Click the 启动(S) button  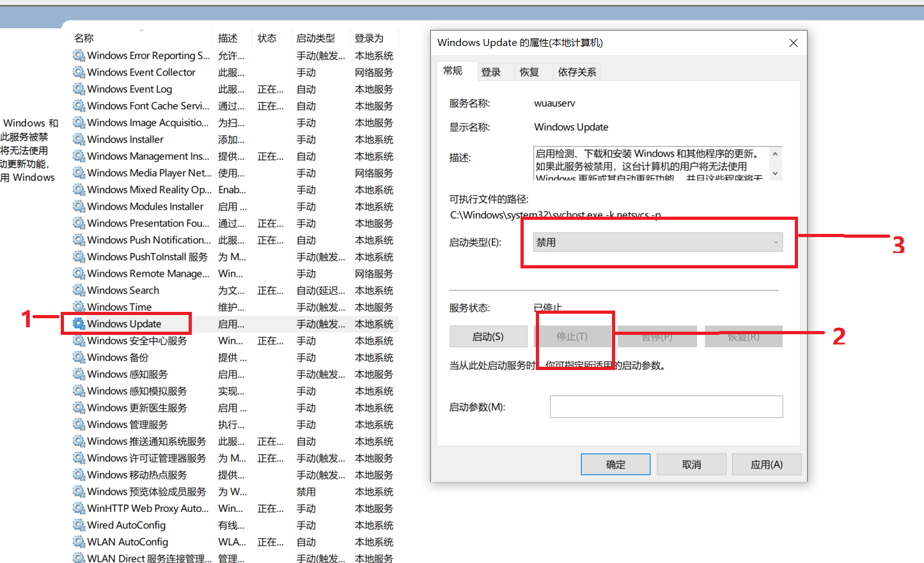489,336
